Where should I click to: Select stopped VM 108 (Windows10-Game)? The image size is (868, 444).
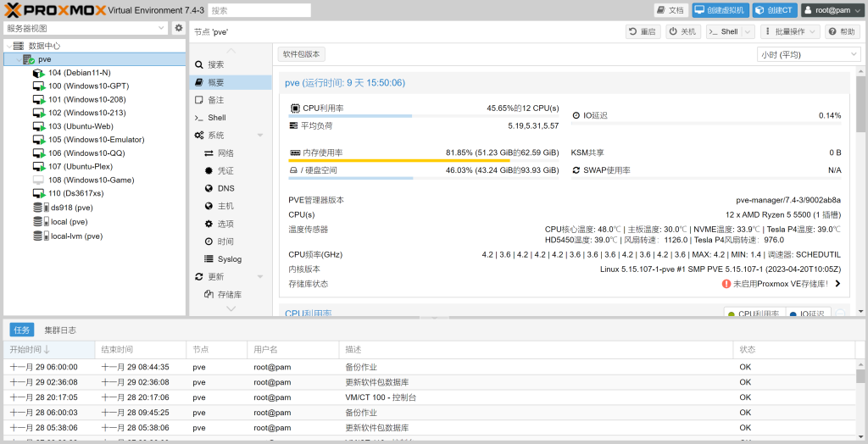pos(92,180)
